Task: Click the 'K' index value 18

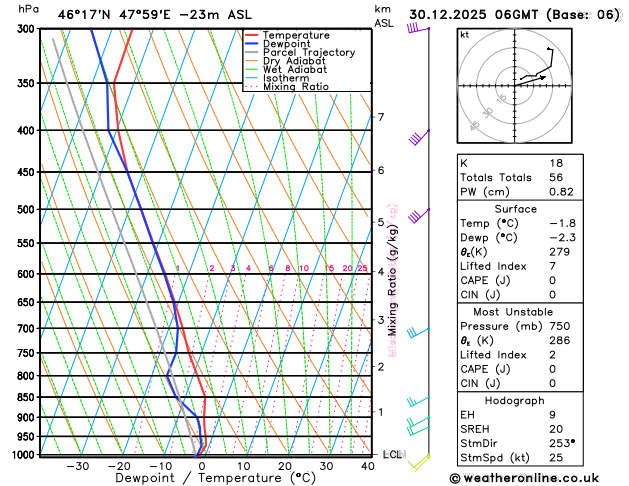Action: [x=556, y=163]
